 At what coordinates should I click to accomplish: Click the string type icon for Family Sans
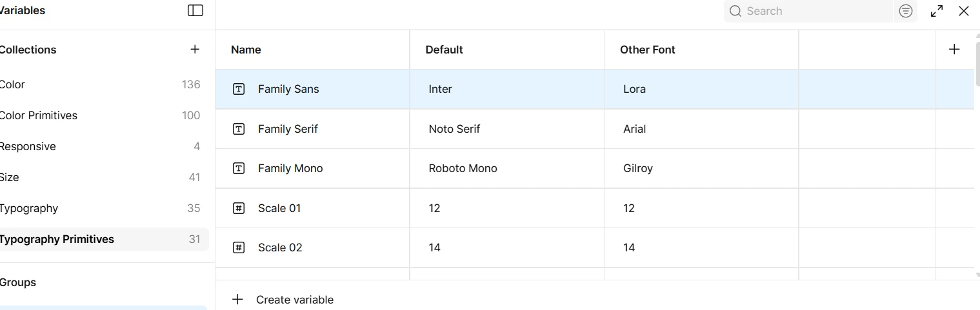point(239,89)
